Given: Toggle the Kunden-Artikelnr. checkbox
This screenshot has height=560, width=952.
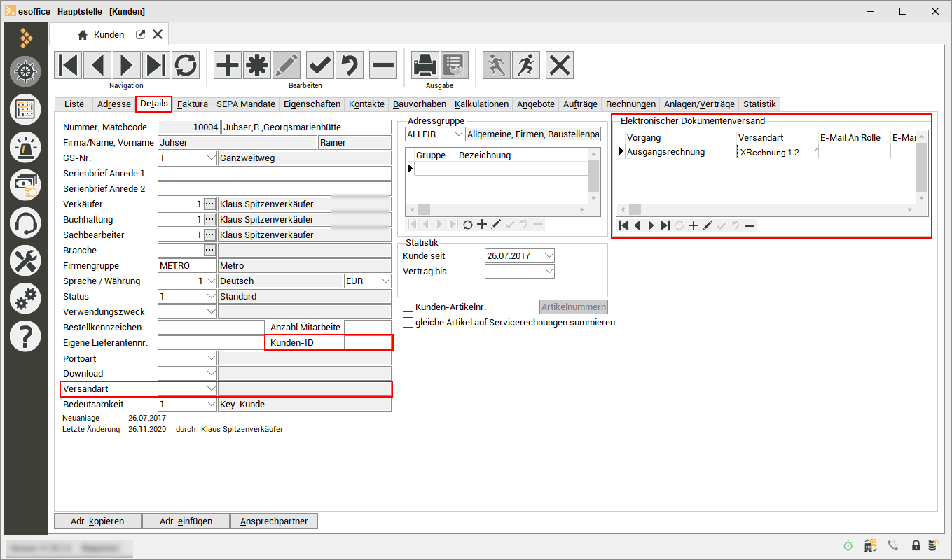Looking at the screenshot, I should [408, 307].
